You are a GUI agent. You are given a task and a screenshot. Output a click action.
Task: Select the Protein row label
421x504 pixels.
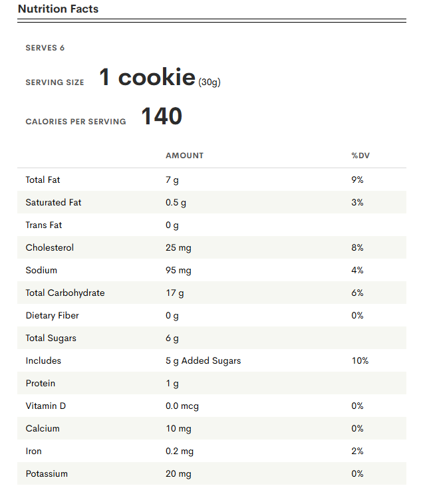pyautogui.click(x=40, y=383)
